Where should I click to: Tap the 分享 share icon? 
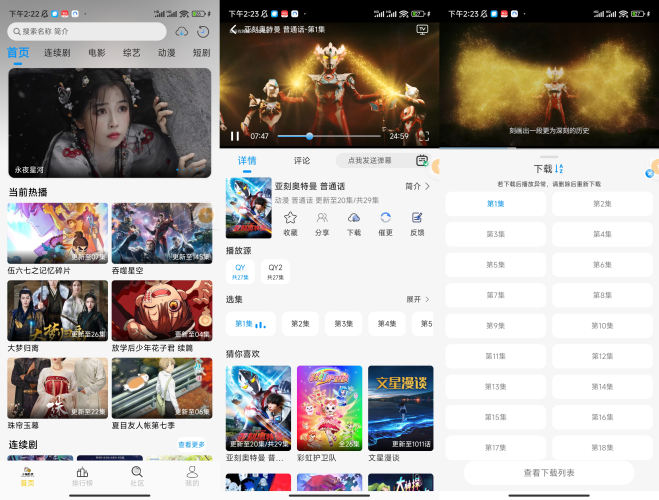(x=322, y=218)
